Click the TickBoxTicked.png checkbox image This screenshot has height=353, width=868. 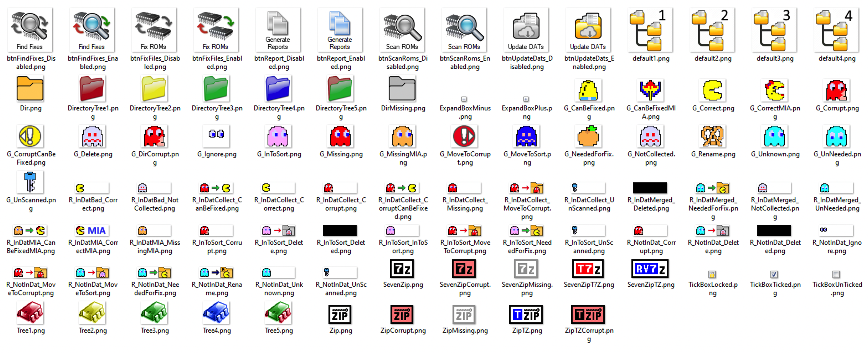[x=774, y=274]
